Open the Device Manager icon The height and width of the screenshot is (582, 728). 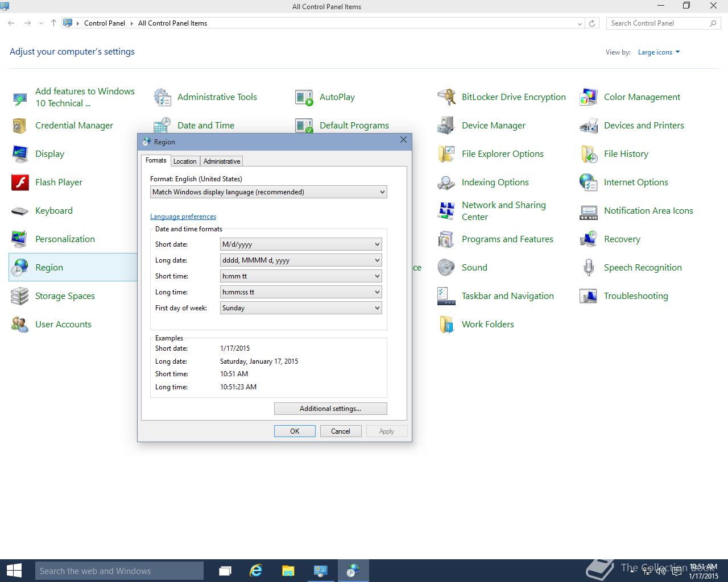coord(446,126)
